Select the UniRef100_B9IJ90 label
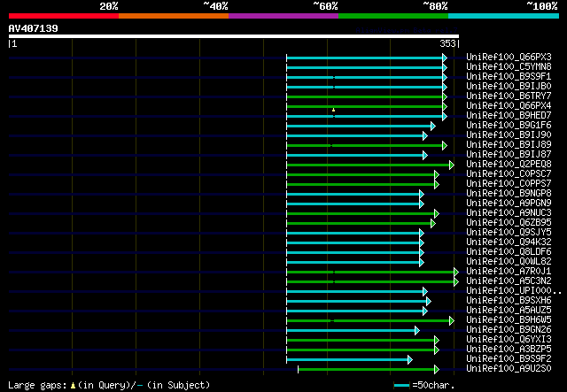Image resolution: width=567 pixels, height=392 pixels. pyautogui.click(x=509, y=135)
